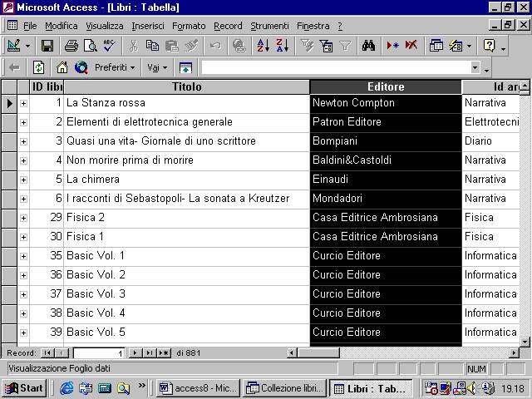This screenshot has height=399, width=532.
Task: Expand subdatasheet for Fisica 2 row
Action: coord(23,218)
